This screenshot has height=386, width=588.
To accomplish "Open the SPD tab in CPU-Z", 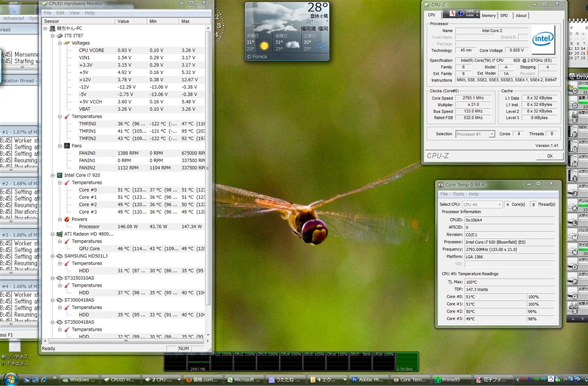I will [504, 15].
